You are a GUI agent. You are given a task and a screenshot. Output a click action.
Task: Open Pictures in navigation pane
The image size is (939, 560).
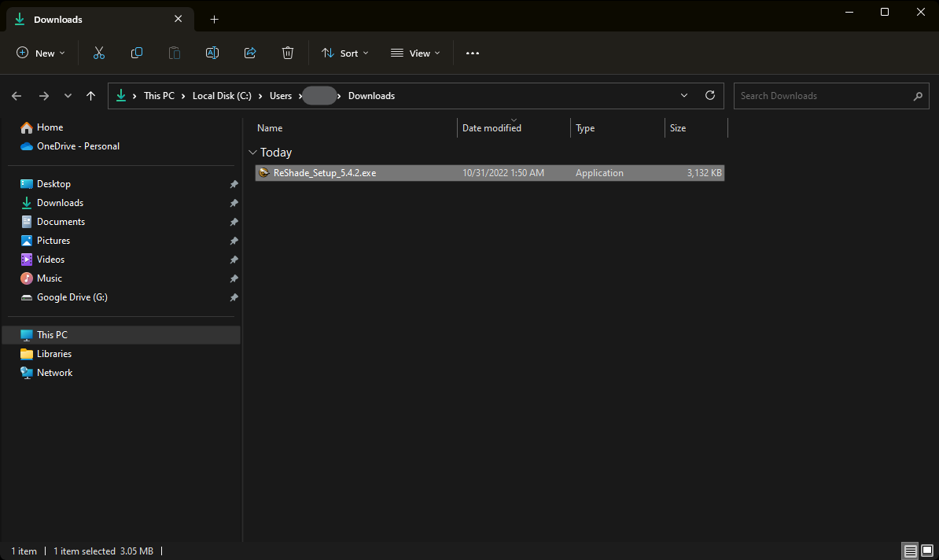53,240
